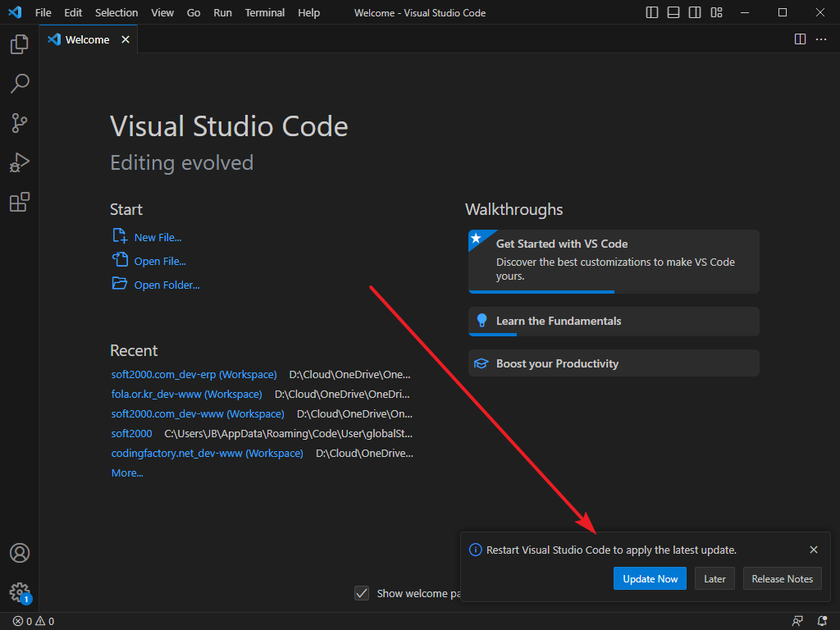
Task: Click the Open Folder... link
Action: tap(167, 285)
